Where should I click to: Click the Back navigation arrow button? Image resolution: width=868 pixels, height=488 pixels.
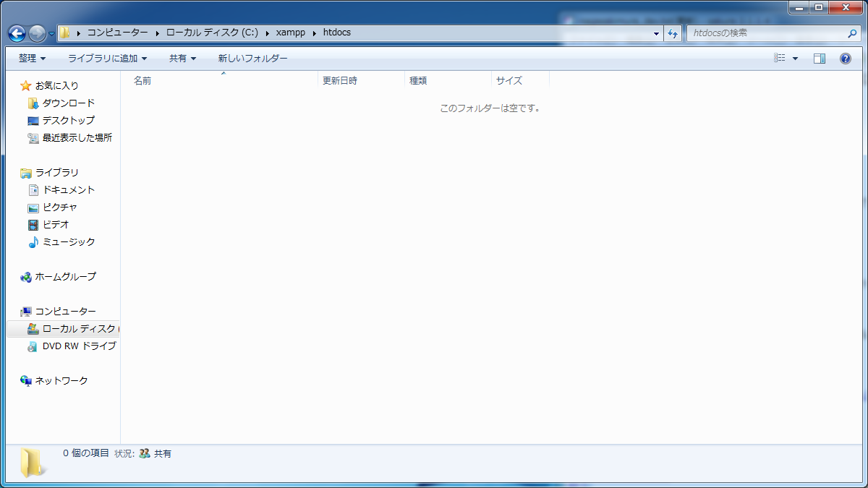tap(17, 33)
